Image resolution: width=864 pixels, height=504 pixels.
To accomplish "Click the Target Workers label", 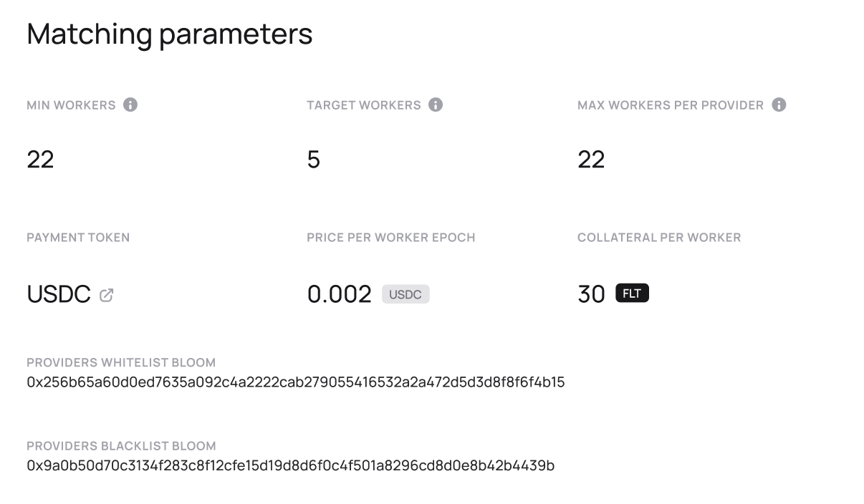I will point(364,105).
